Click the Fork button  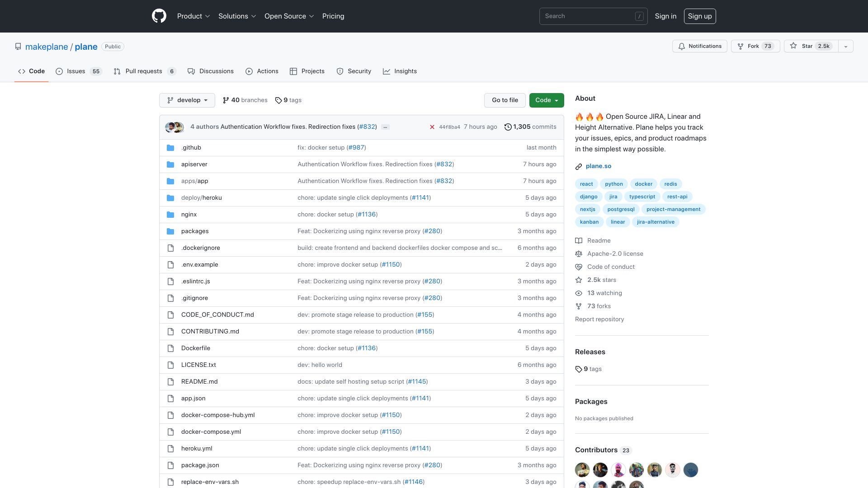[x=755, y=47]
